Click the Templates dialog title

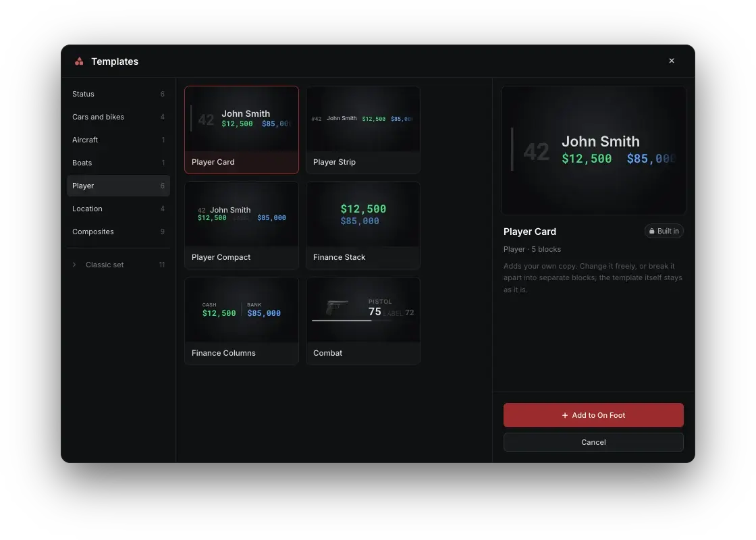115,61
